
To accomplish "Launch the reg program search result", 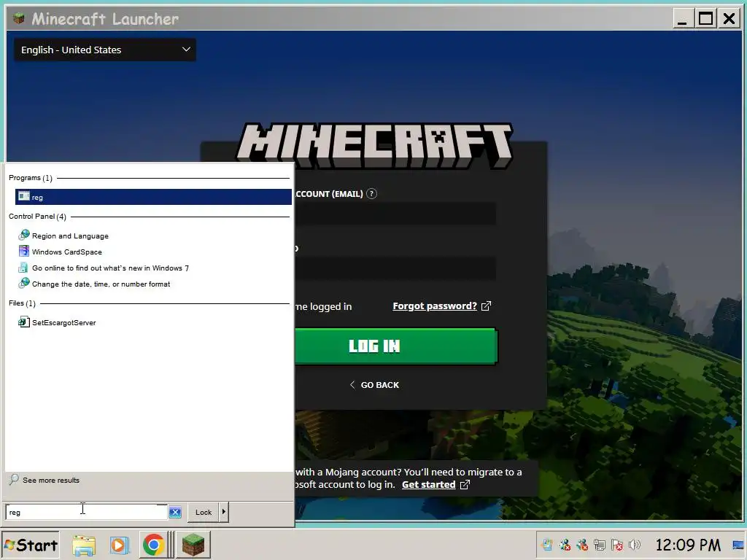I will coord(153,197).
